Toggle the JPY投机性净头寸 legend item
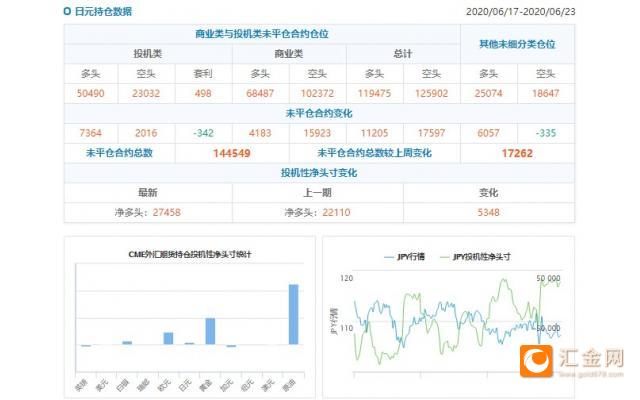640x400 pixels. point(476,257)
